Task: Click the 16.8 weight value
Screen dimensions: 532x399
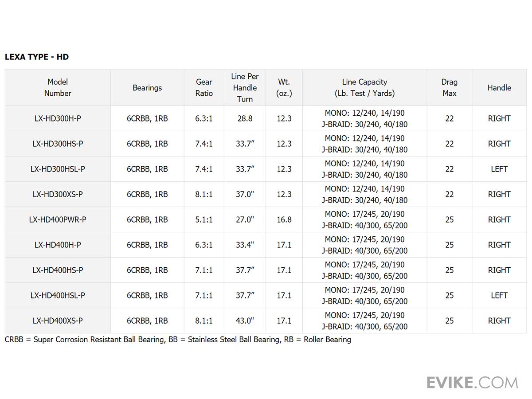Action: click(284, 219)
